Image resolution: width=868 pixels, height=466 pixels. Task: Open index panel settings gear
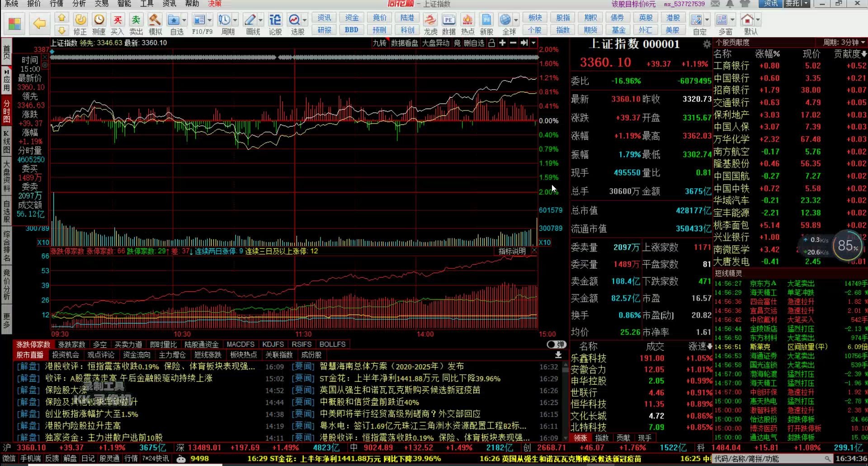click(x=707, y=44)
